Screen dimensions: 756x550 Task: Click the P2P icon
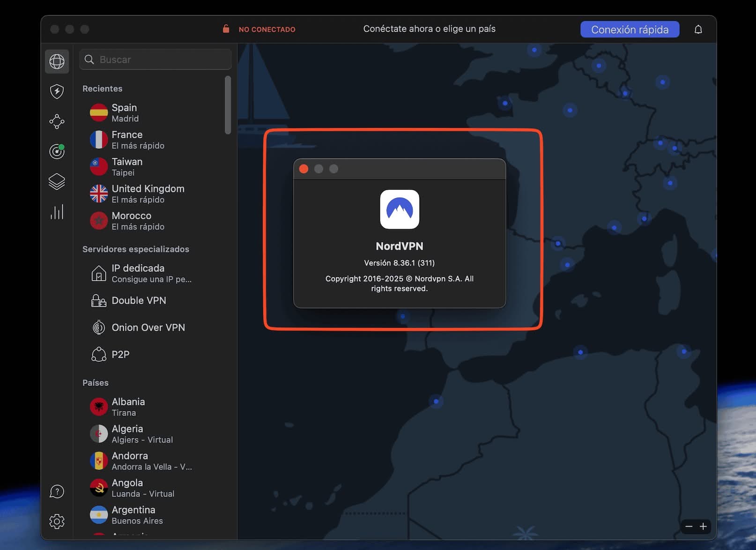(x=98, y=355)
